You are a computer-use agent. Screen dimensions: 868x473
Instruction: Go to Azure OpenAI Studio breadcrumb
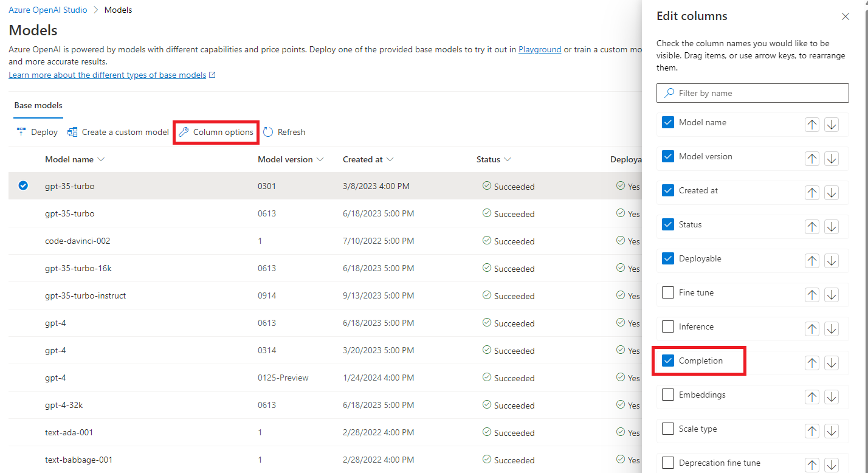(x=48, y=10)
